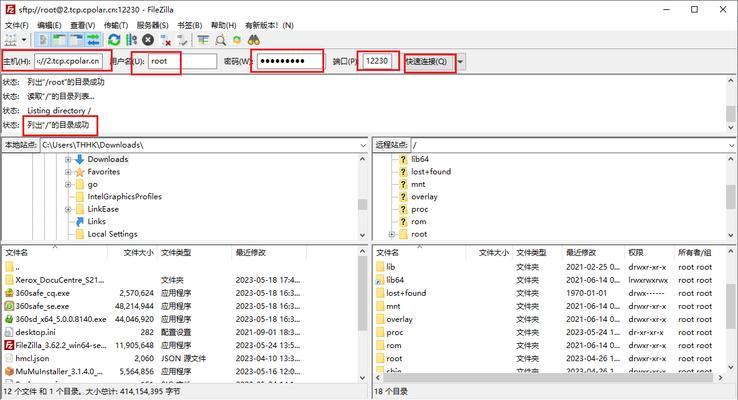Open the 查看(V) menu
Viewport: 738px width, 400px height.
[x=83, y=25]
